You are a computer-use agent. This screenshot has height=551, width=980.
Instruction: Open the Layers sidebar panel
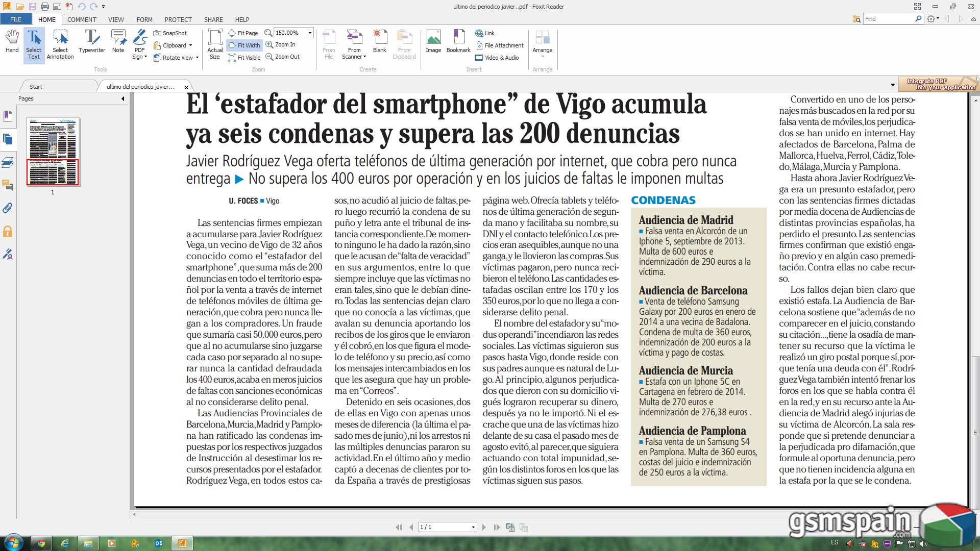(x=8, y=162)
